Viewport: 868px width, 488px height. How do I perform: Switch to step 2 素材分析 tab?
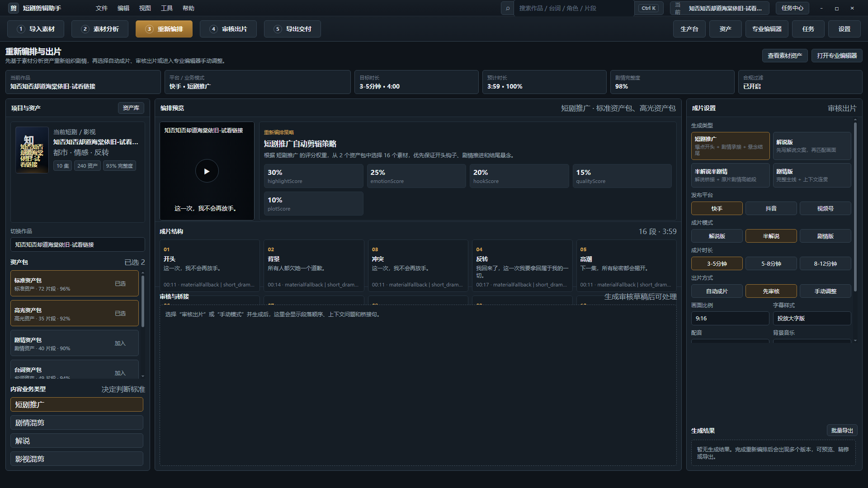tap(100, 29)
